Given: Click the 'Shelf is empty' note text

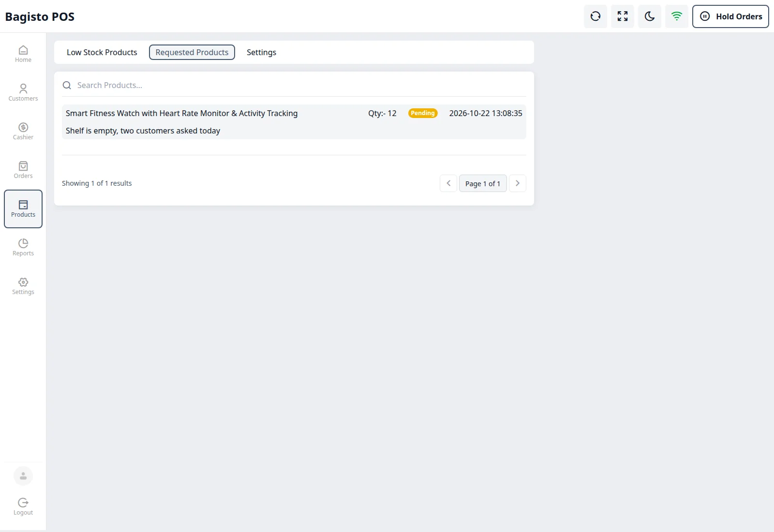Looking at the screenshot, I should pos(143,131).
